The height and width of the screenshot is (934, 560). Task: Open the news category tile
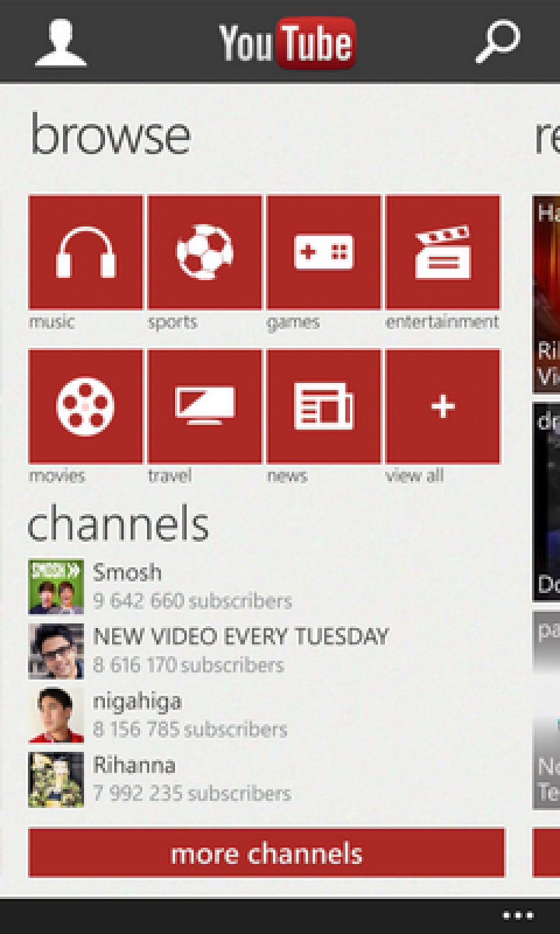coord(324,407)
